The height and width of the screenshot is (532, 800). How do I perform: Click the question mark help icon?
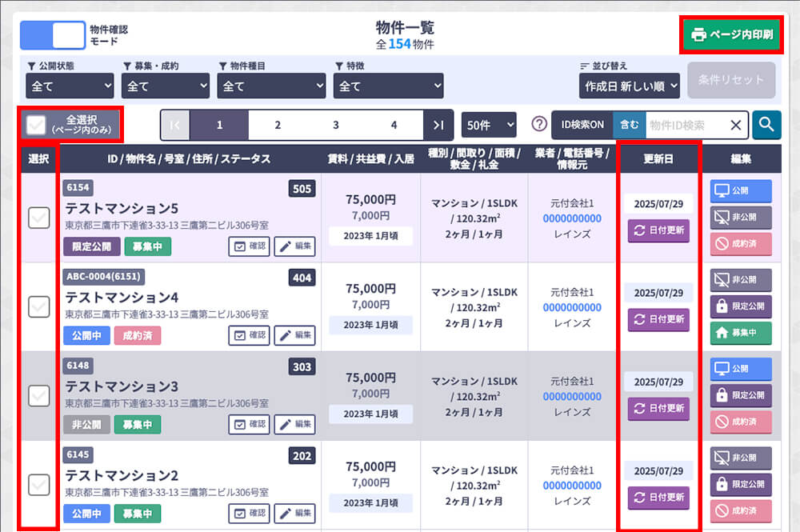539,125
